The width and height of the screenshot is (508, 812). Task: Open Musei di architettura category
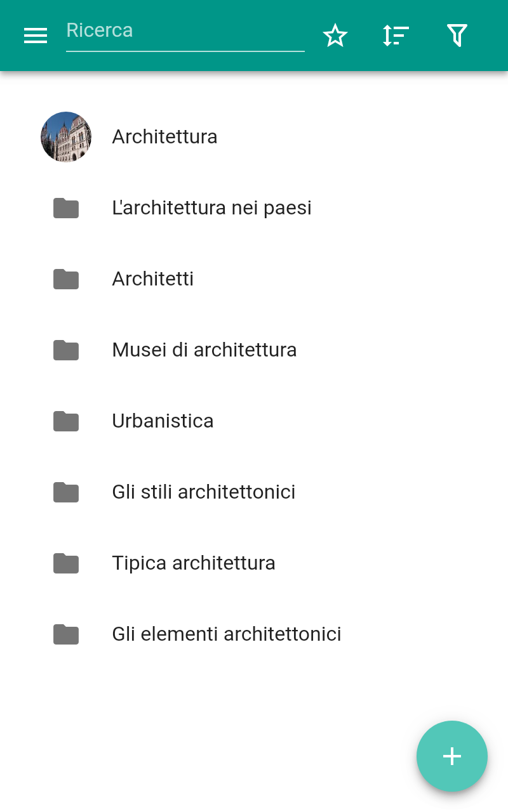(x=254, y=350)
